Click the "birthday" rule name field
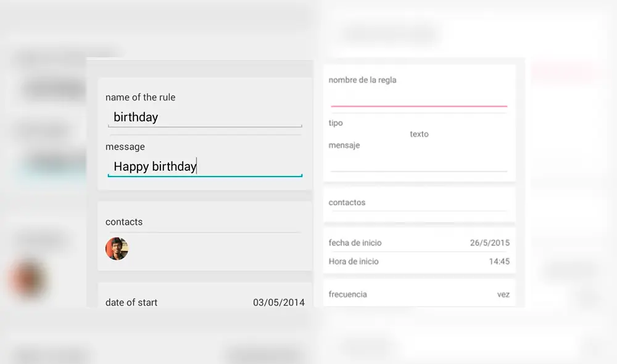This screenshot has width=617, height=364. pos(204,117)
